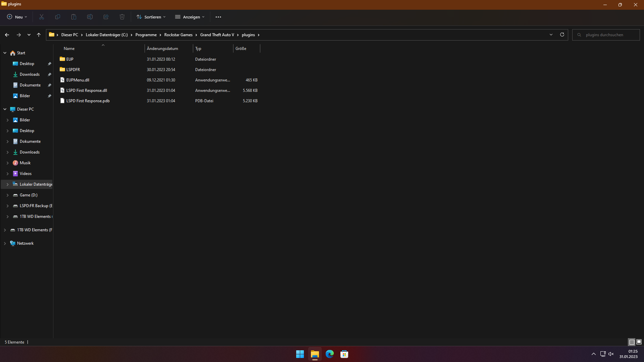Click the Rename icon in toolbar

pyautogui.click(x=90, y=17)
